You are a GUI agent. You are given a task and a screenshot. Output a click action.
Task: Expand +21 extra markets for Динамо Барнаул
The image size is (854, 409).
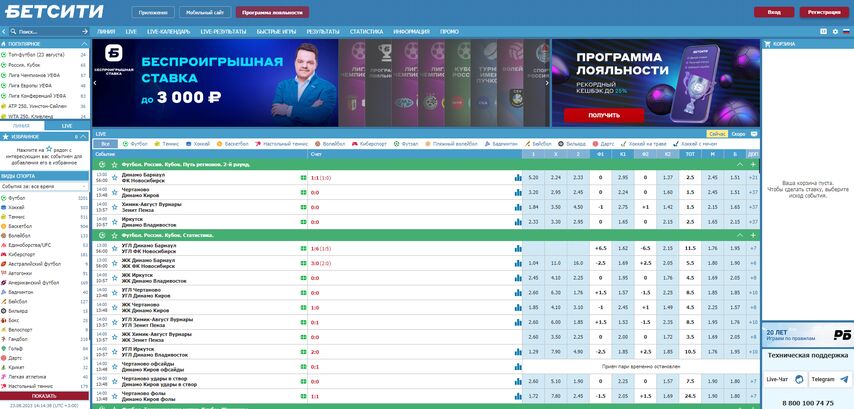point(753,178)
